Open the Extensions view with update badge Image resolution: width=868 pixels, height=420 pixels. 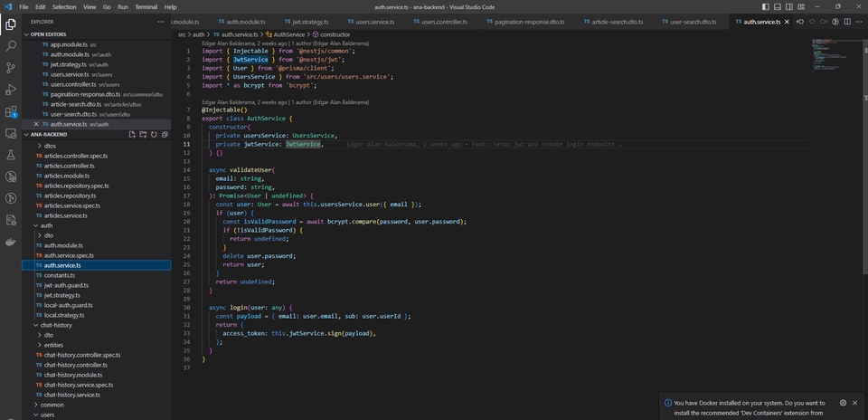pos(11,111)
